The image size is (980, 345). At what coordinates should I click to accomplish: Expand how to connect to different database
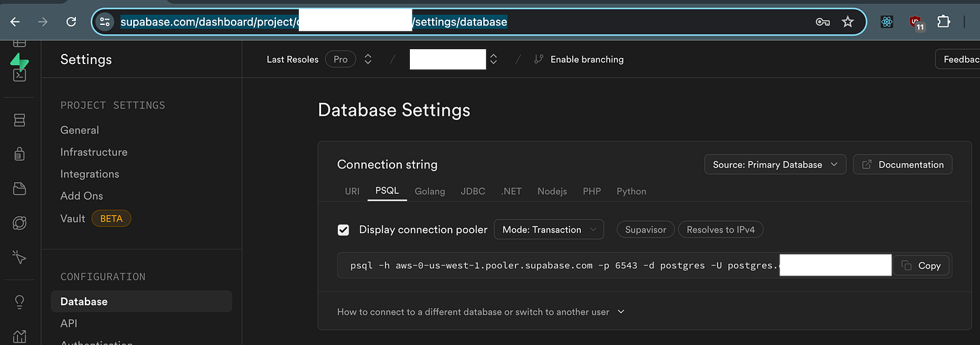tap(481, 312)
